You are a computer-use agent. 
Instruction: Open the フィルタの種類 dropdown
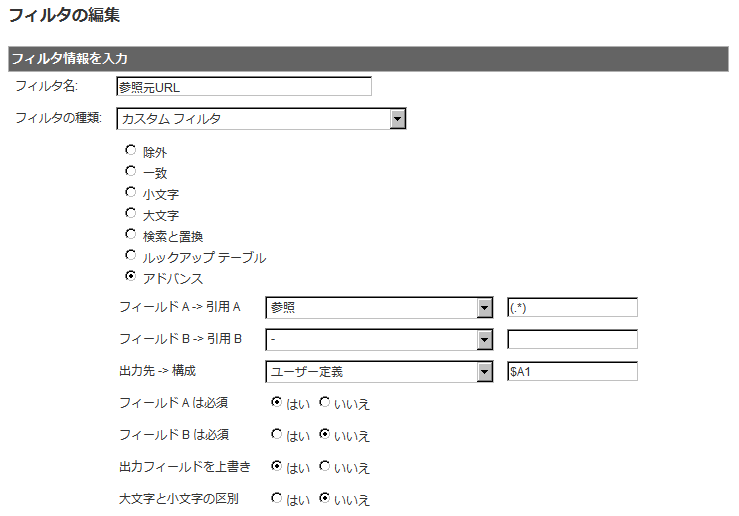coord(261,119)
